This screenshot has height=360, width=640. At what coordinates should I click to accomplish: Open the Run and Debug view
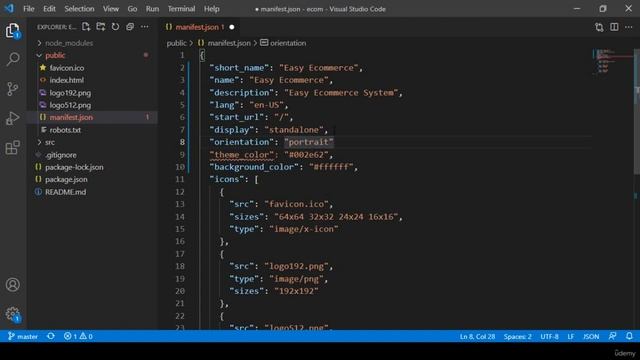click(x=13, y=118)
